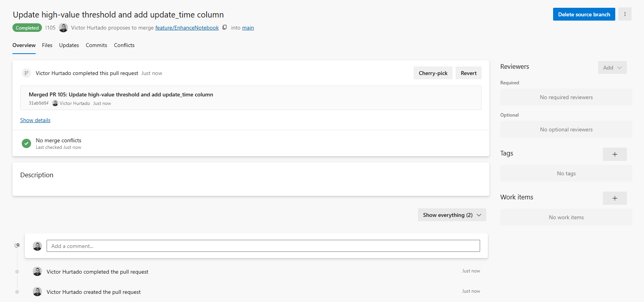The height and width of the screenshot is (302, 644).
Task: Copy the source branch name icon
Action: [x=225, y=28]
